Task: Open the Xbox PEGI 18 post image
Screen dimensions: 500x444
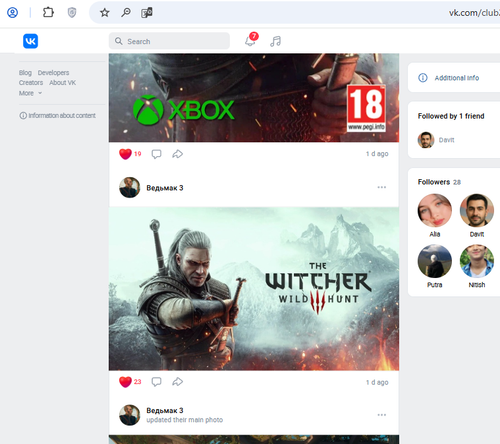Action: tap(254, 98)
